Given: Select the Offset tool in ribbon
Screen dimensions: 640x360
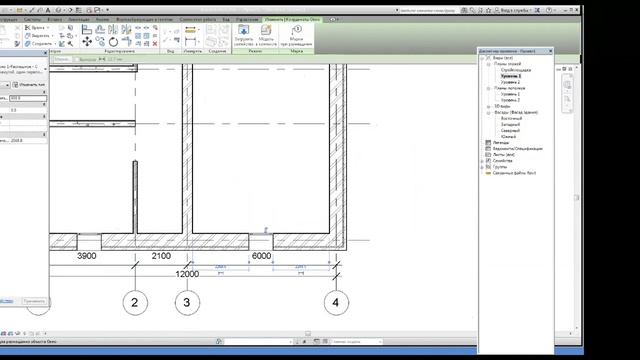Looking at the screenshot, I should point(100,29).
